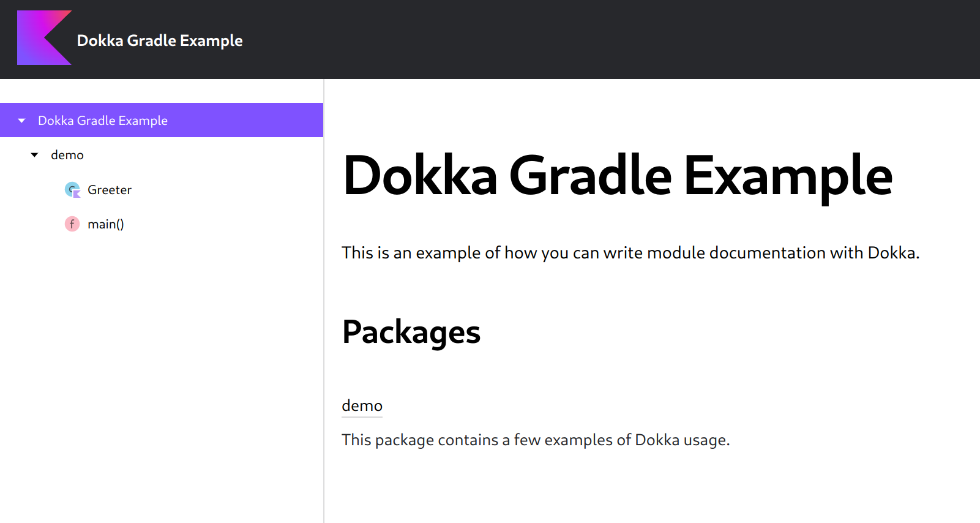Open the header title Dokka Gradle Example
The height and width of the screenshot is (523, 980).
160,40
